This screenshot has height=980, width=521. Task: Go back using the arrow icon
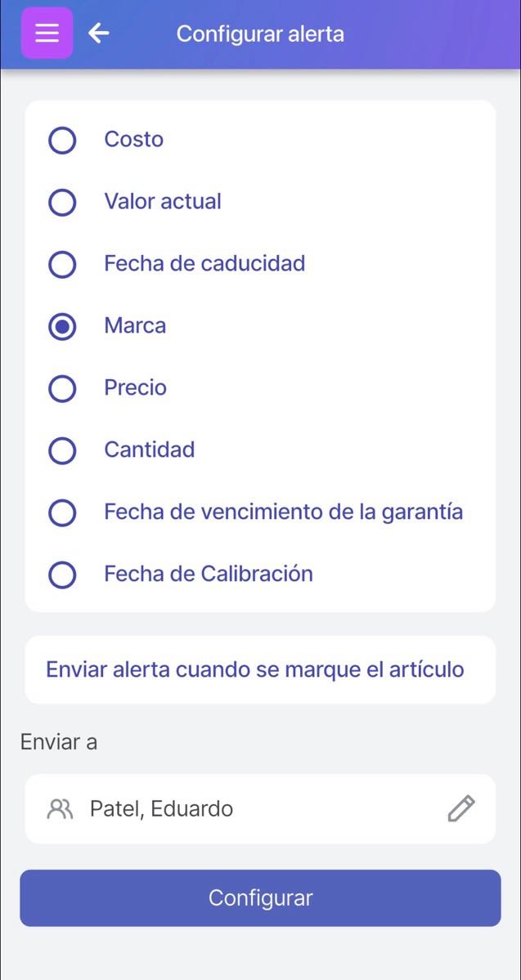coord(98,33)
